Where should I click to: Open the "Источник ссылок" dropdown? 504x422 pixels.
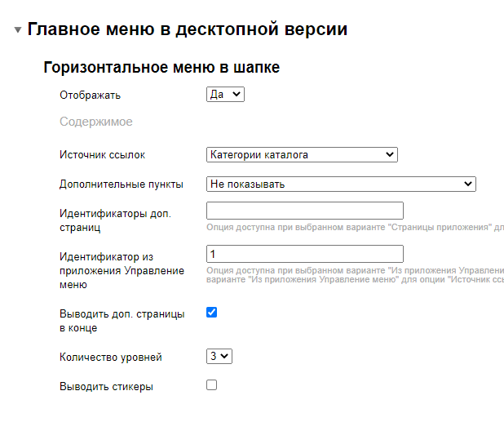[x=302, y=154]
